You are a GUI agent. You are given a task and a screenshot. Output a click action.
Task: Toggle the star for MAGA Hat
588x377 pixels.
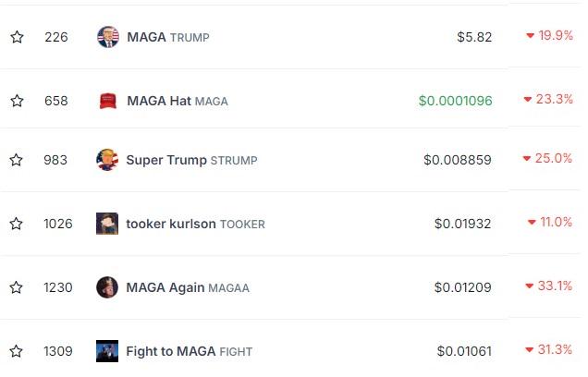coord(17,101)
